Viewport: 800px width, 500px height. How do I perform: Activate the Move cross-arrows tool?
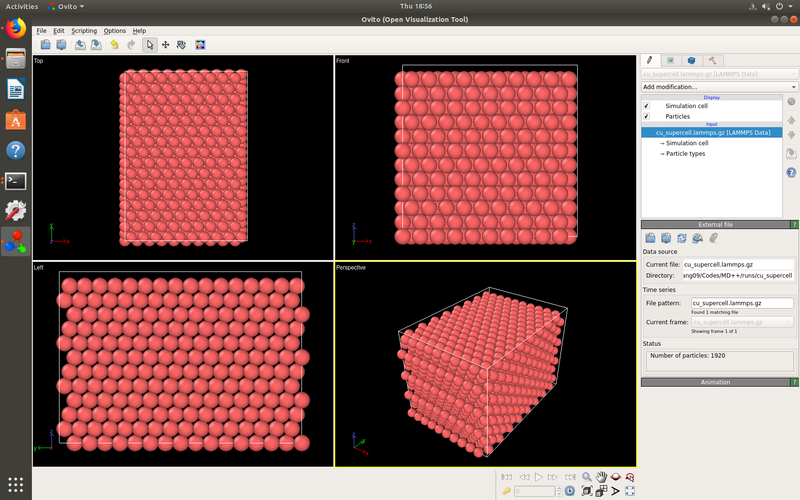(x=165, y=45)
